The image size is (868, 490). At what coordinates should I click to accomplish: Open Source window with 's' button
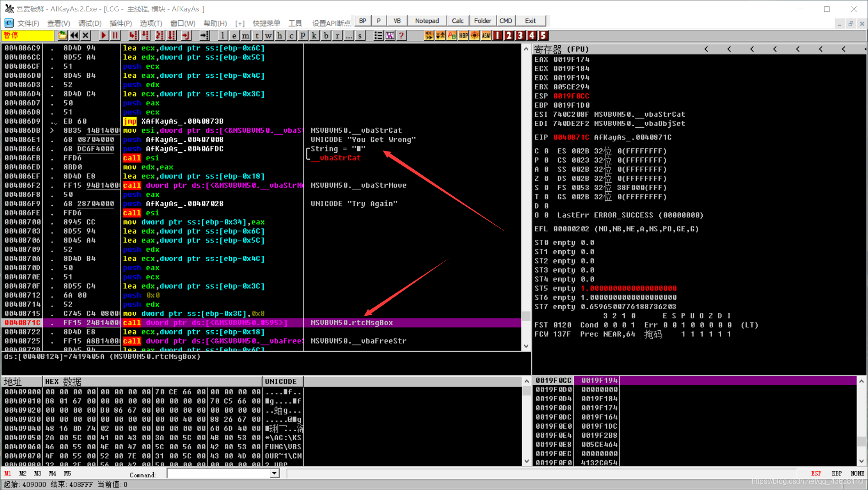click(360, 36)
